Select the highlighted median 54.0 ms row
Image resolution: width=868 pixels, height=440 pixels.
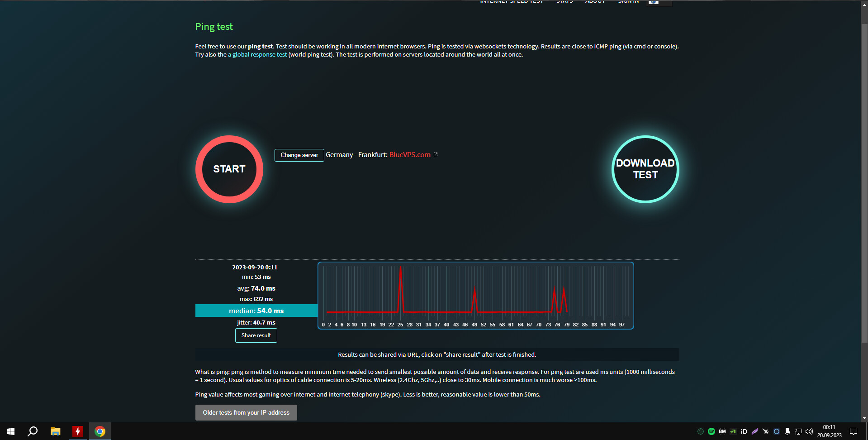[x=256, y=311]
